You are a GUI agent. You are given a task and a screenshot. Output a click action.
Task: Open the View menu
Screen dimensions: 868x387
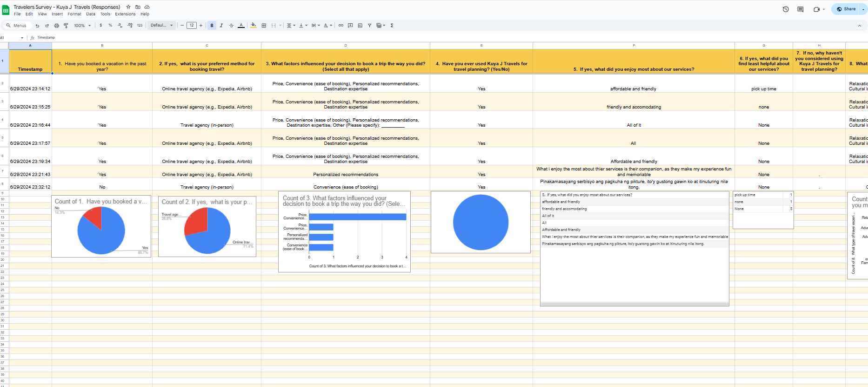[x=42, y=14]
